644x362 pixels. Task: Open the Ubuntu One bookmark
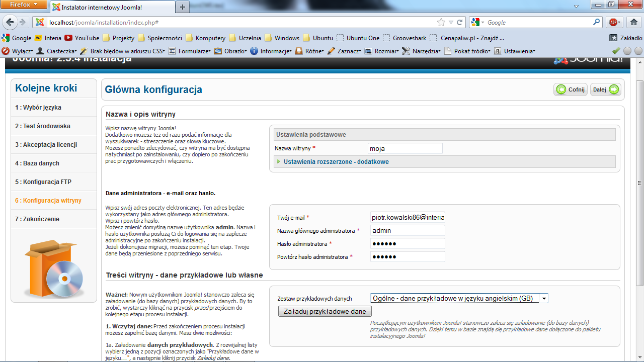pyautogui.click(x=358, y=38)
